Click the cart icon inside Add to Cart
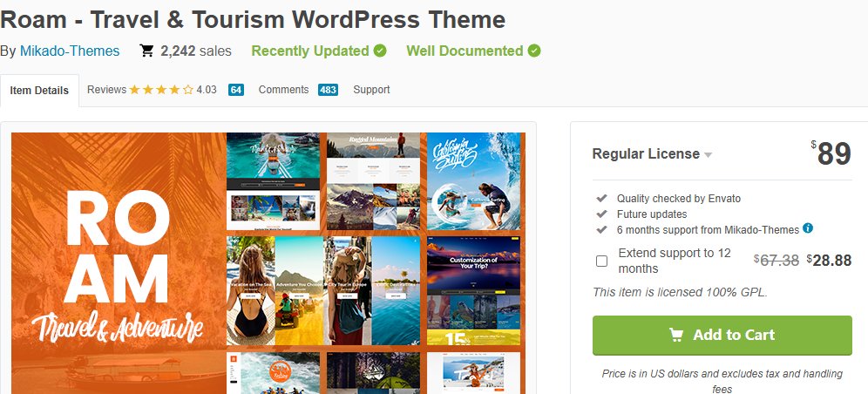The image size is (868, 394). coord(676,336)
